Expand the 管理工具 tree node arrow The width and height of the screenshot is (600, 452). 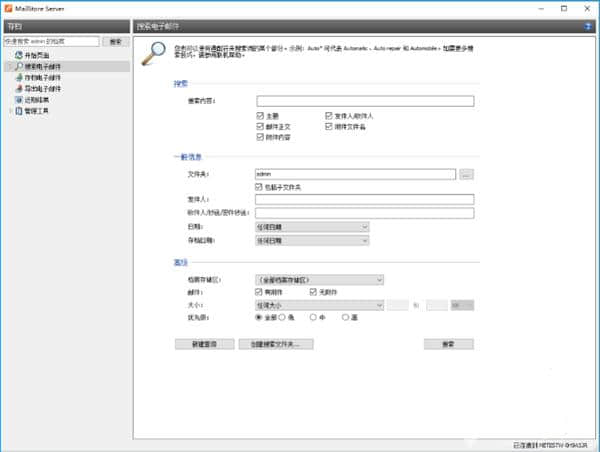8,110
